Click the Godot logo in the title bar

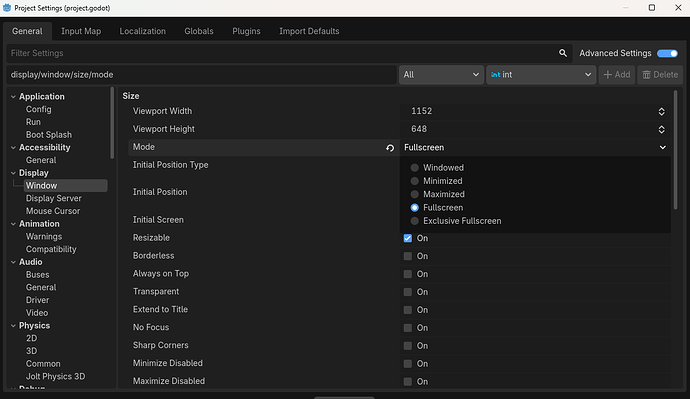7,8
